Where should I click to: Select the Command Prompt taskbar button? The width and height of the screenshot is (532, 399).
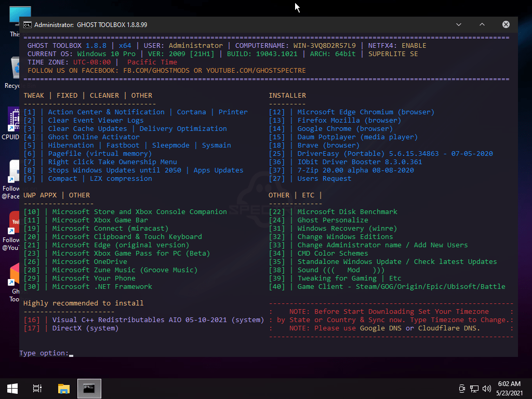point(89,388)
